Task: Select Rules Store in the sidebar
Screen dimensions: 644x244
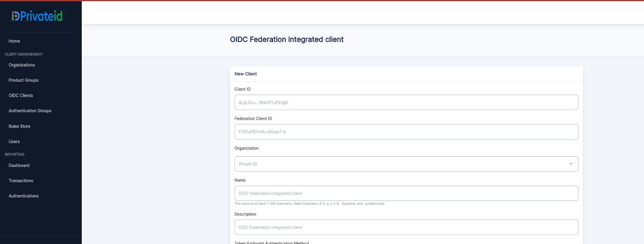Action: pyautogui.click(x=20, y=126)
